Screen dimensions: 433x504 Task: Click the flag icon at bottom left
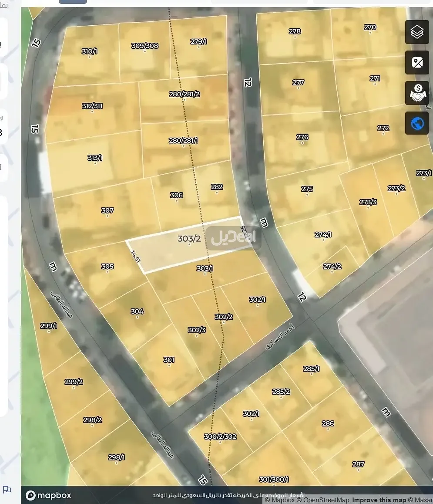[x=7, y=490]
